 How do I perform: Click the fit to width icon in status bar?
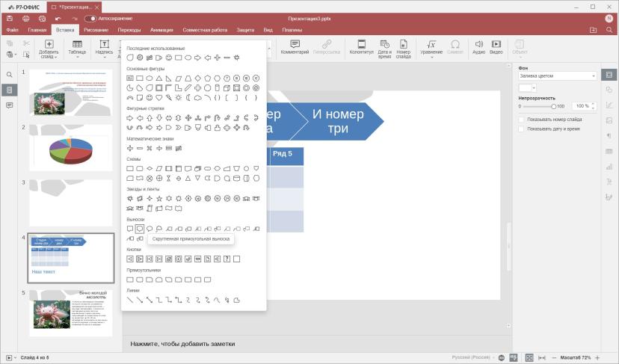point(542,358)
